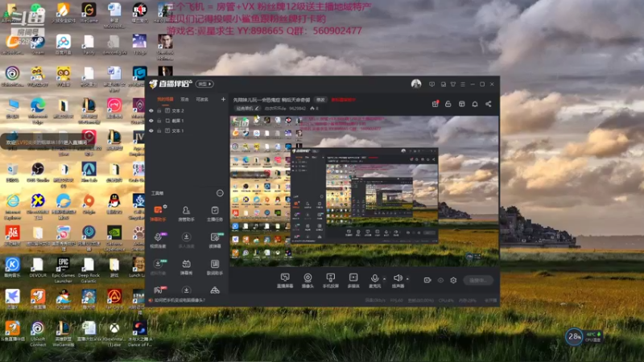Open the 房管助手 tool

(186, 213)
